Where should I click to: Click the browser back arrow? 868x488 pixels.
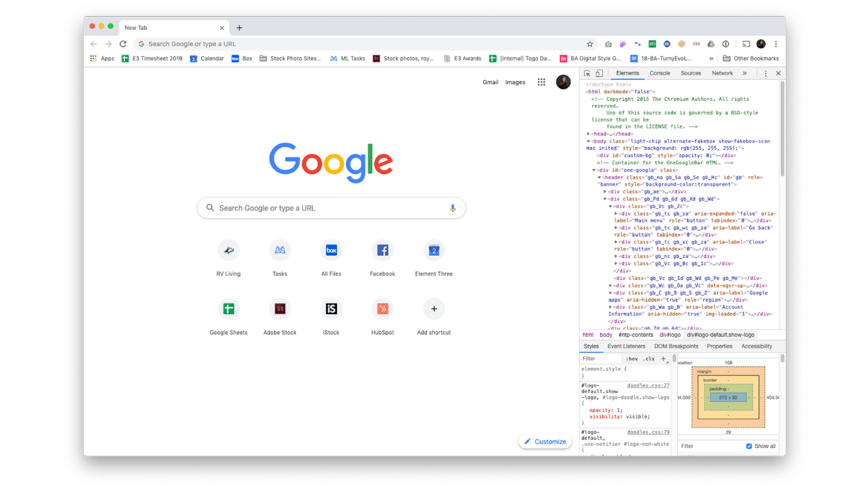tap(94, 44)
